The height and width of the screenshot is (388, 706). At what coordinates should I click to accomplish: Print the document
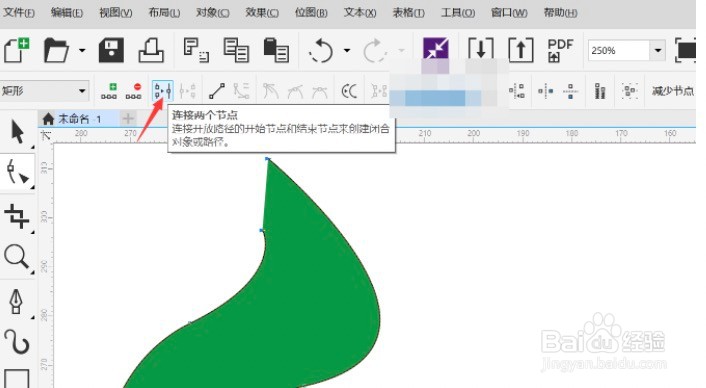pos(151,50)
